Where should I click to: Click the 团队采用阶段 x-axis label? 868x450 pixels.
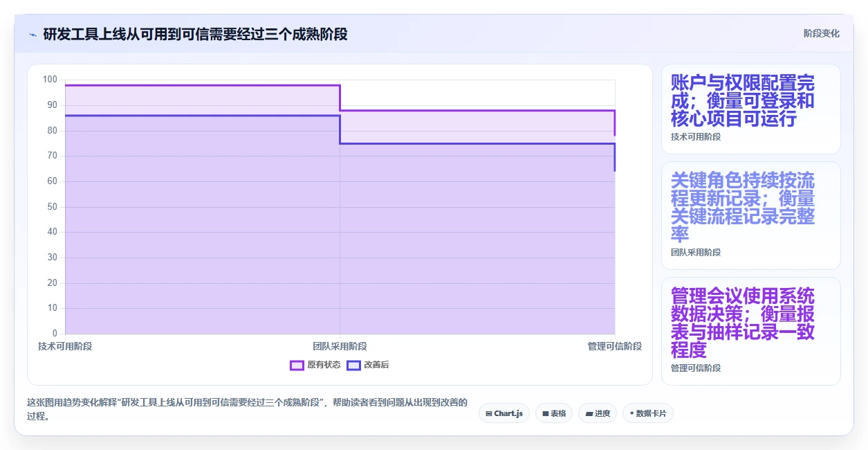(340, 346)
